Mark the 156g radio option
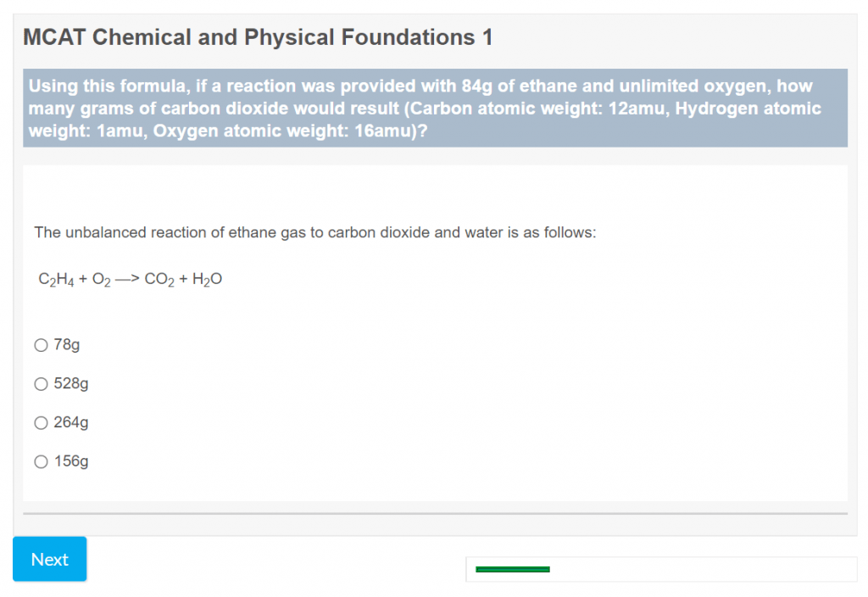Screen dimensions: 868x597 point(41,461)
